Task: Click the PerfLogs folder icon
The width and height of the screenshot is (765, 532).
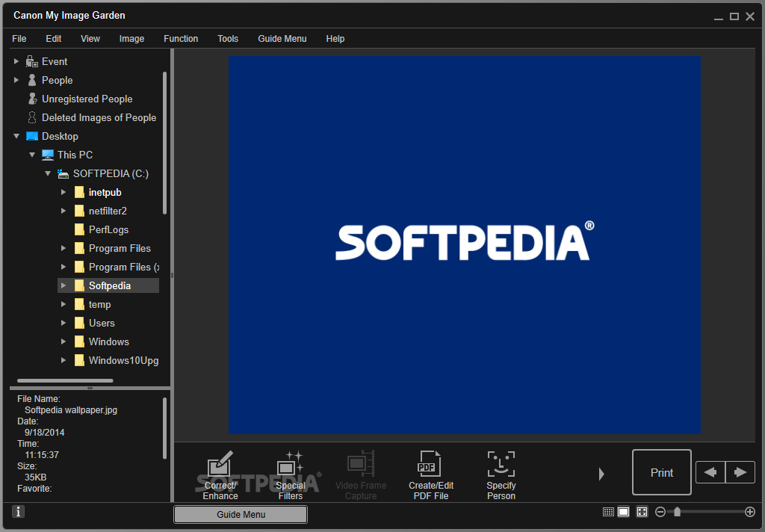Action: click(x=79, y=229)
